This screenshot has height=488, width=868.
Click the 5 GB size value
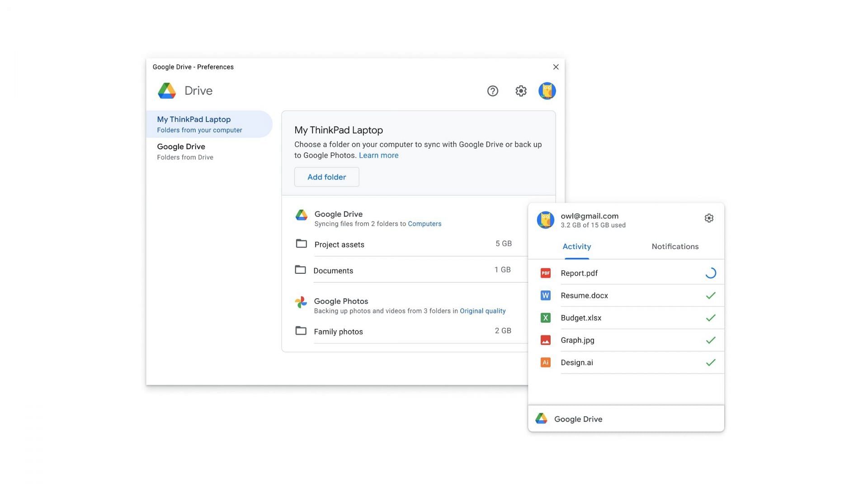click(503, 244)
